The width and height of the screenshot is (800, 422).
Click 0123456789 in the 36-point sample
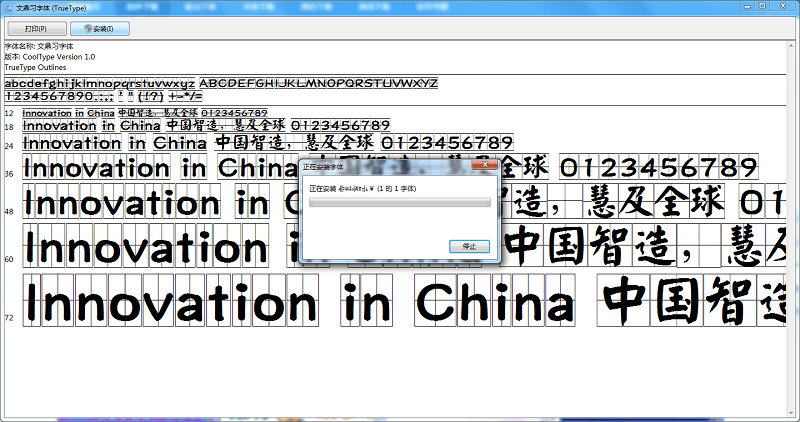tap(659, 167)
